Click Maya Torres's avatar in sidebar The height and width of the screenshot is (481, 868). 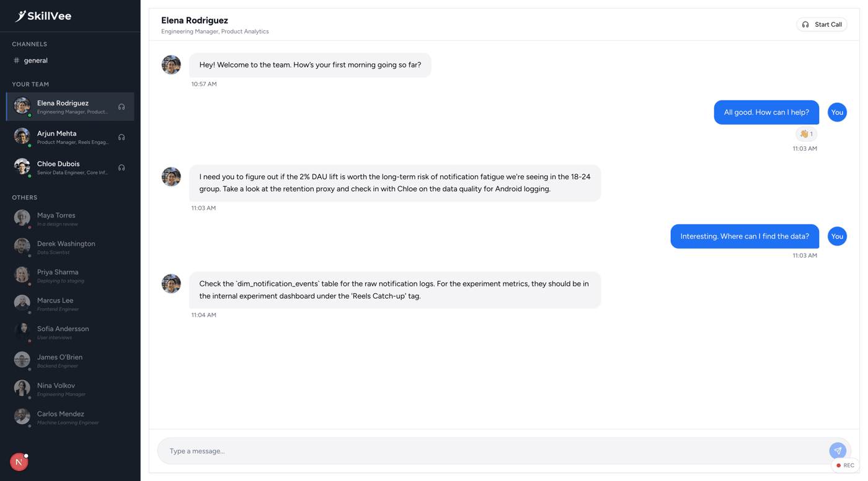22,218
